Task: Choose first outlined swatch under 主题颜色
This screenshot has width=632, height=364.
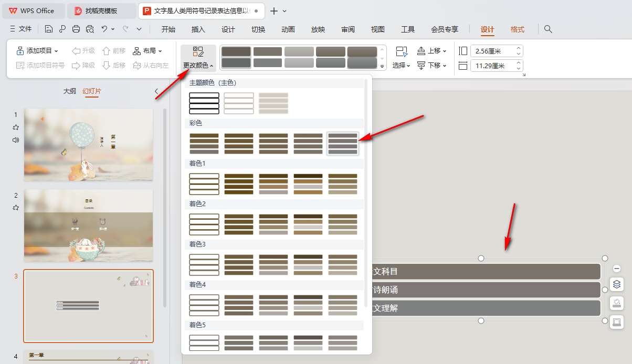Action: [x=204, y=103]
